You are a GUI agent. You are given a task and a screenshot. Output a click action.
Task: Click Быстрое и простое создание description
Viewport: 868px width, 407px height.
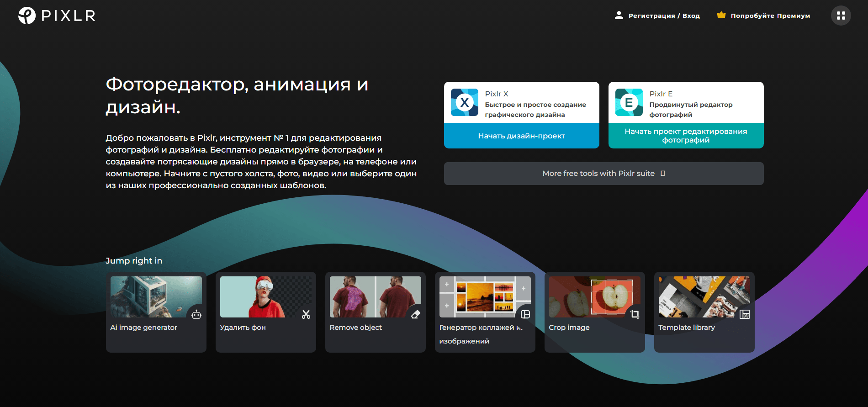[x=535, y=110]
